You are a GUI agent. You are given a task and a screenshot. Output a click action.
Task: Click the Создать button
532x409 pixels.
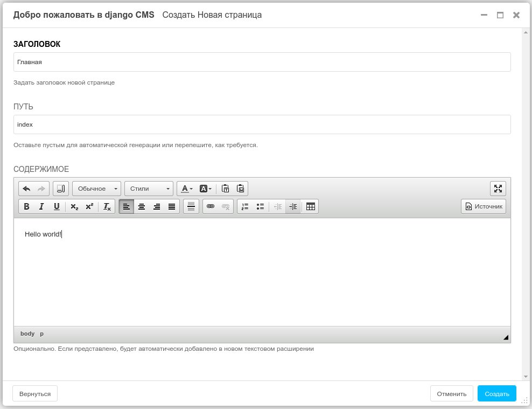(x=496, y=394)
